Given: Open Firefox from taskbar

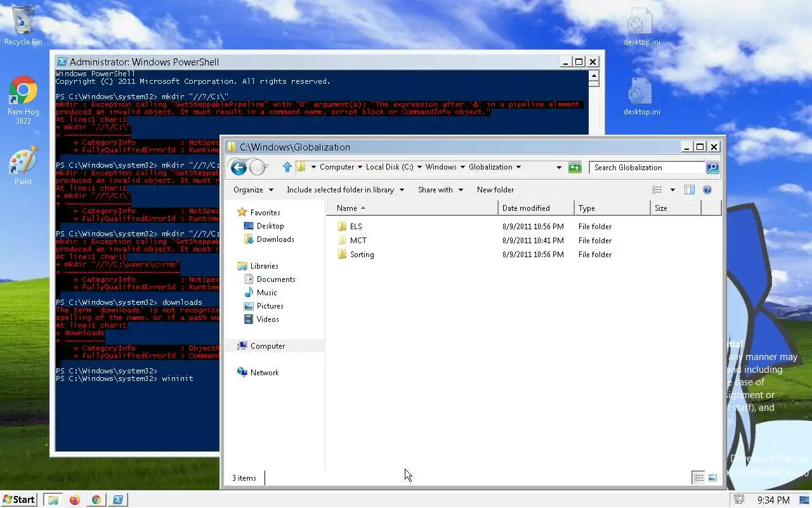Looking at the screenshot, I should tap(75, 500).
